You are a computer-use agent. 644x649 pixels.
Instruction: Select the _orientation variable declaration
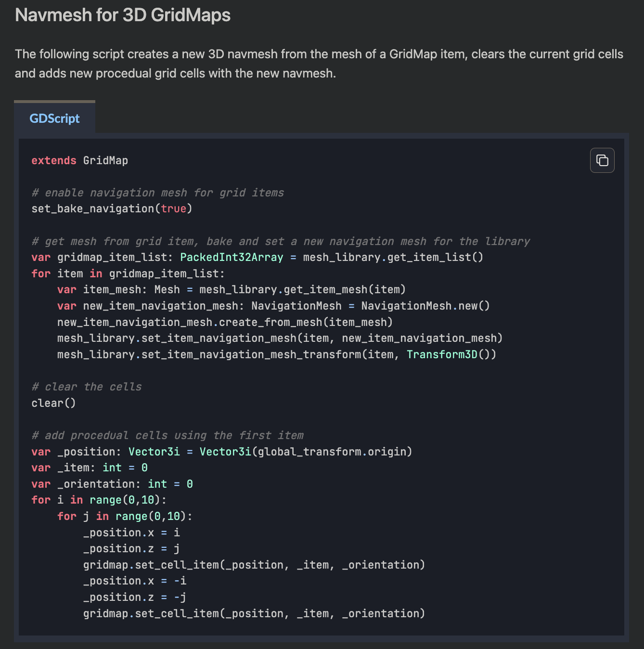[112, 484]
